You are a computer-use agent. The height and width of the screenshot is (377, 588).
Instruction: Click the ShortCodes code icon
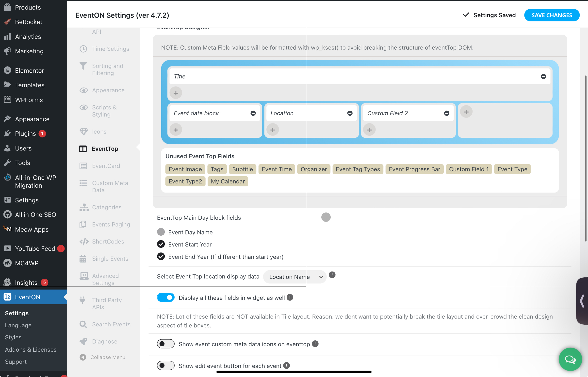tap(84, 241)
